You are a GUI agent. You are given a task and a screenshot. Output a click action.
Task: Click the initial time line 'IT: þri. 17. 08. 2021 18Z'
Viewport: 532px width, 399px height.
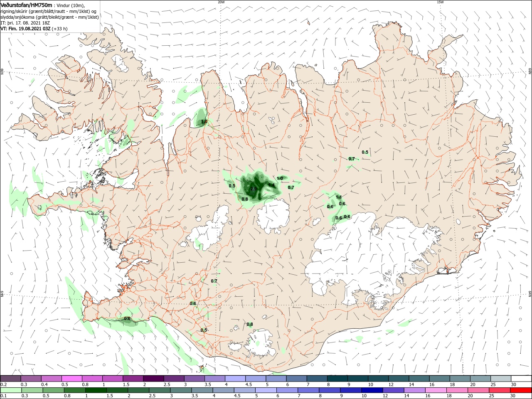[x=25, y=23]
